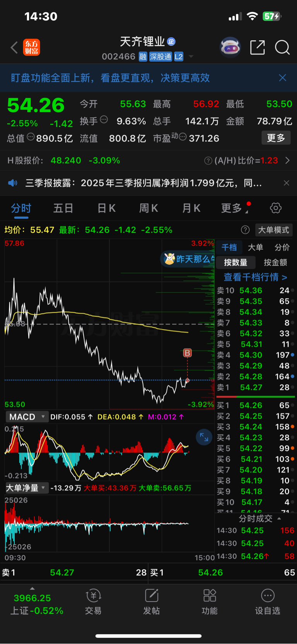Tap the 深股通 badge

point(160,57)
